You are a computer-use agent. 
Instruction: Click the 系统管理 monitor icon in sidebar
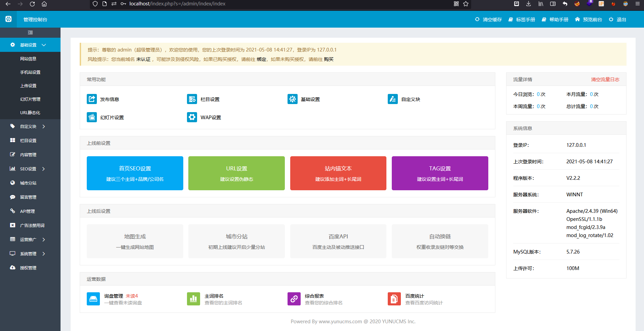pos(12,254)
